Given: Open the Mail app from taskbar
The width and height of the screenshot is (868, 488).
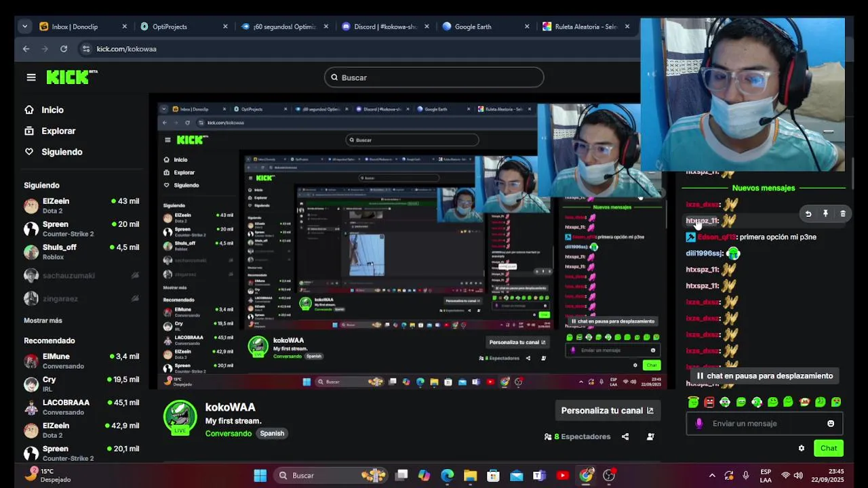Looking at the screenshot, I should (517, 475).
